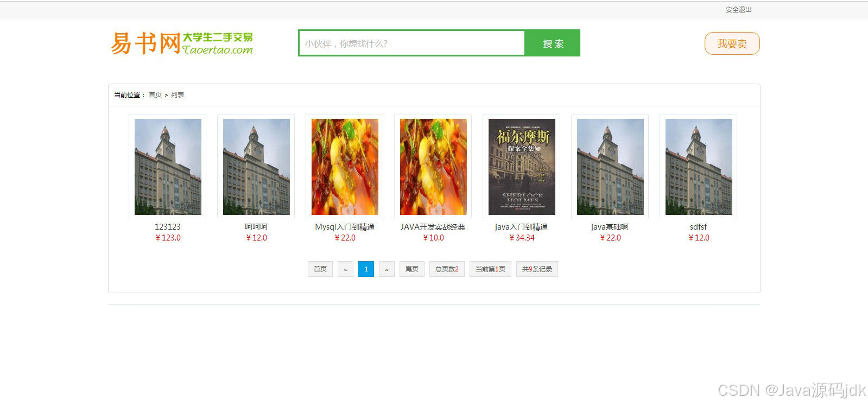Screen dimensions: 868x405
Task: Click the 共9条记录 pagination label
Action: click(537, 269)
